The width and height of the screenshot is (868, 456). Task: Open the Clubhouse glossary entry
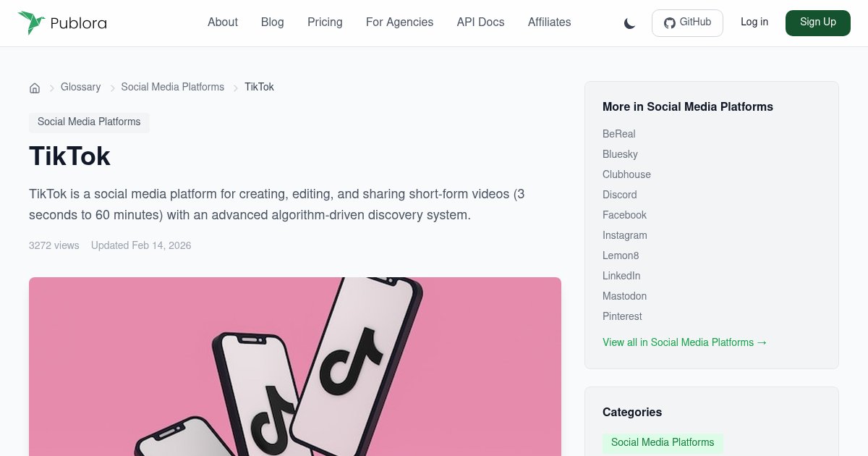tap(626, 174)
